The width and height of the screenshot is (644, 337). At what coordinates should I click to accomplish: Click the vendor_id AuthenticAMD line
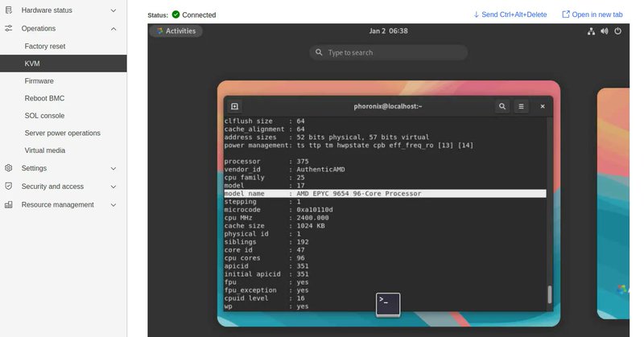284,169
